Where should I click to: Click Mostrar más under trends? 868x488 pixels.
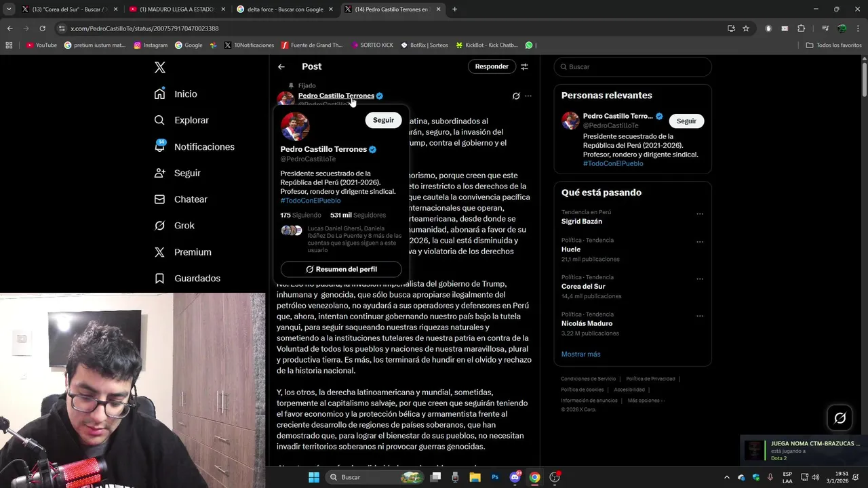(x=580, y=354)
